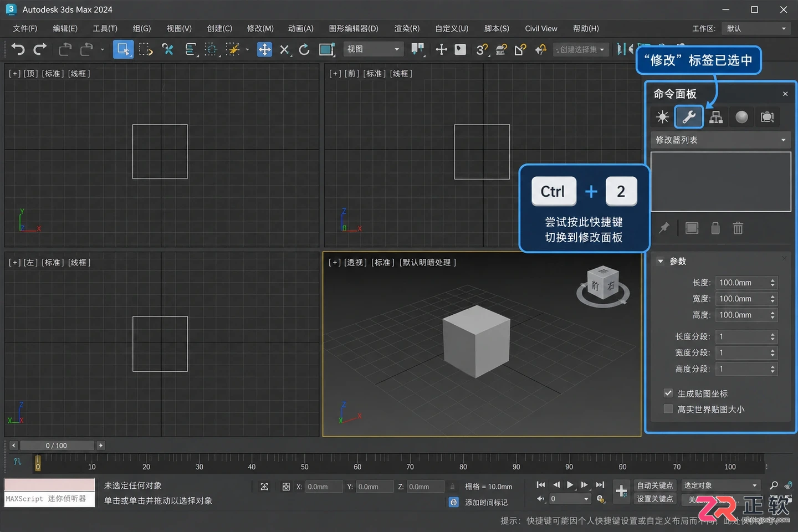Image resolution: width=798 pixels, height=532 pixels.
Task: Click Go to Start playback button
Action: pyautogui.click(x=541, y=485)
